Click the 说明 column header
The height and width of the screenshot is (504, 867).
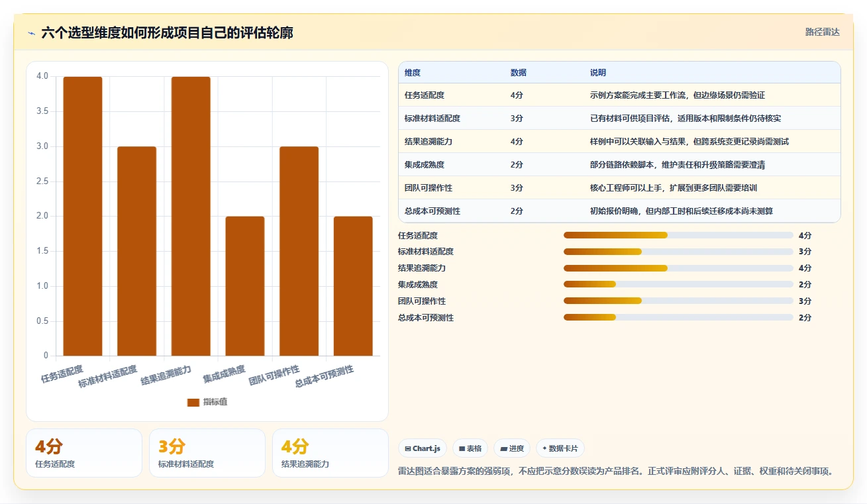click(597, 73)
